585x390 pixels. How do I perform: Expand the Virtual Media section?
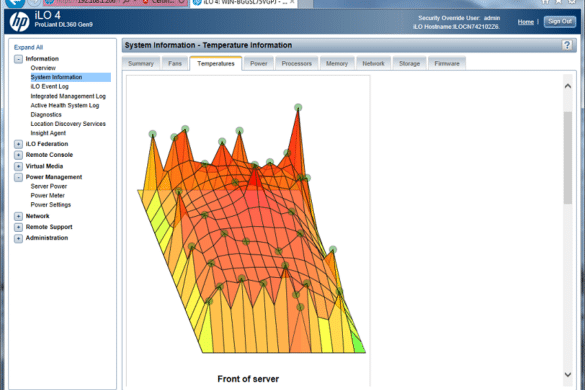[x=18, y=166]
